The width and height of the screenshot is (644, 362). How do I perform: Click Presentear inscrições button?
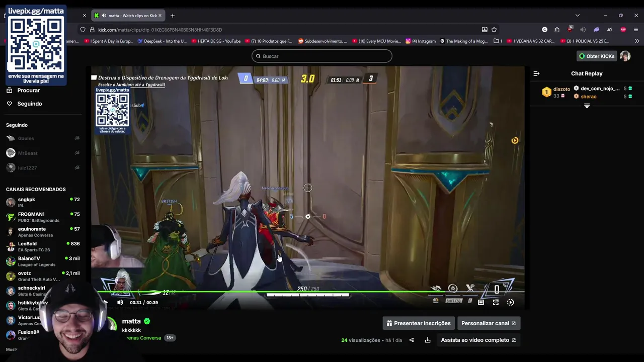418,323
